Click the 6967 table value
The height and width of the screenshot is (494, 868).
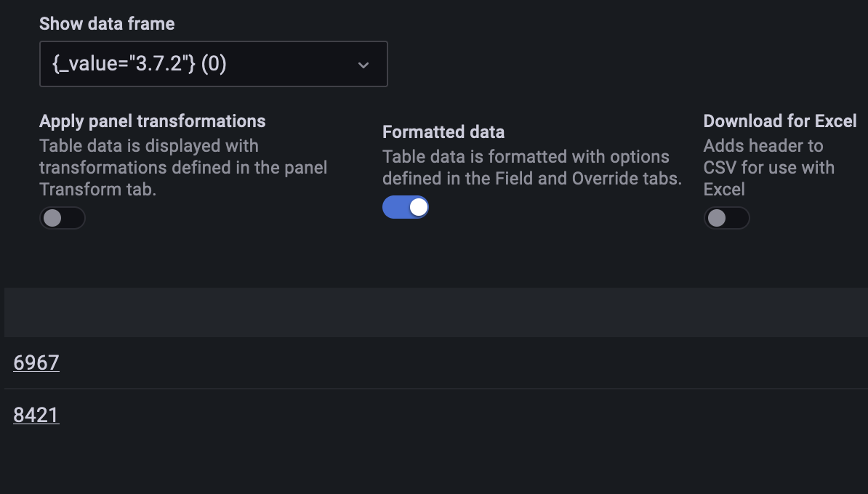click(x=36, y=363)
